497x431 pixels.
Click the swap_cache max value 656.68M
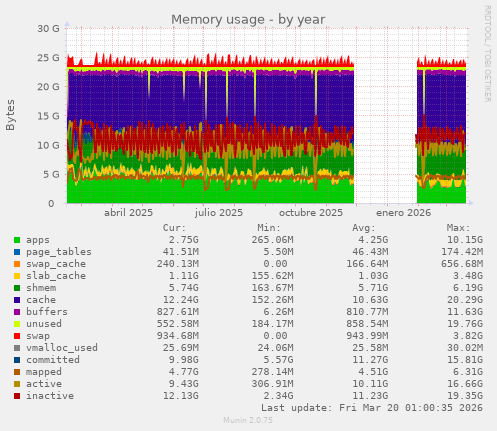click(x=462, y=264)
